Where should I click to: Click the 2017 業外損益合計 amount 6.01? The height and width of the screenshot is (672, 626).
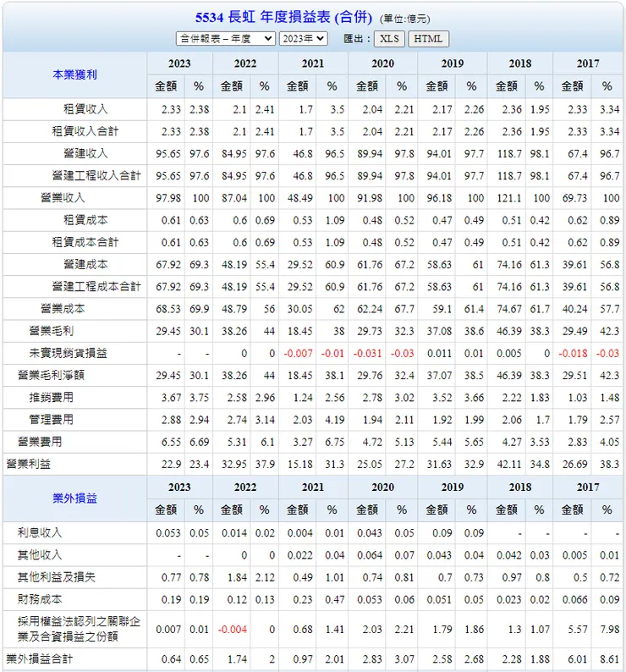click(x=578, y=659)
